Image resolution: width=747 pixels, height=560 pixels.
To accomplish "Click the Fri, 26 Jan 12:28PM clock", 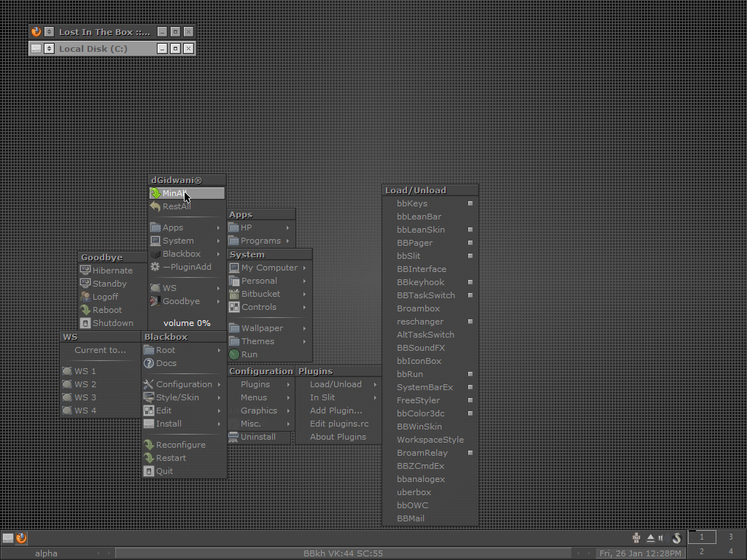I will point(640,553).
